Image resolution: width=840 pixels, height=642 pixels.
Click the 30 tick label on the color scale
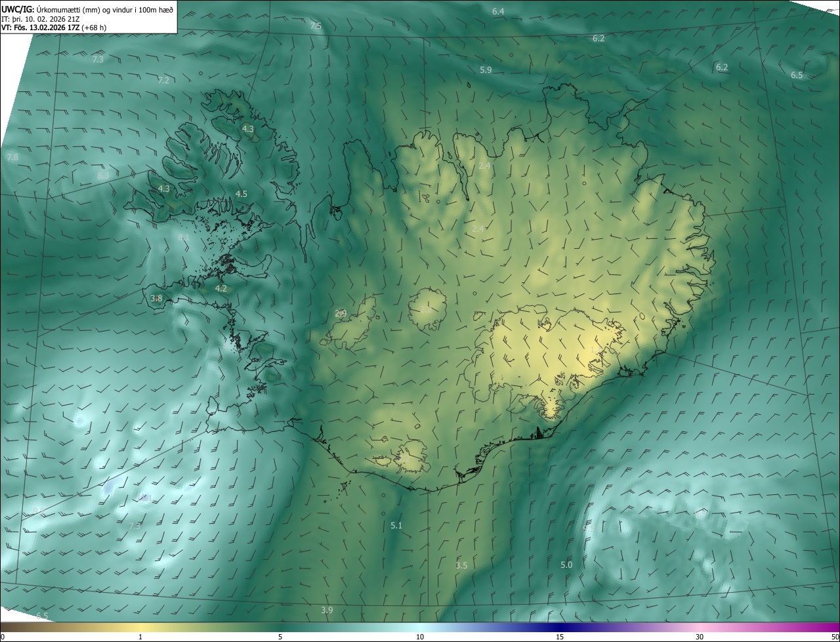tap(700, 637)
